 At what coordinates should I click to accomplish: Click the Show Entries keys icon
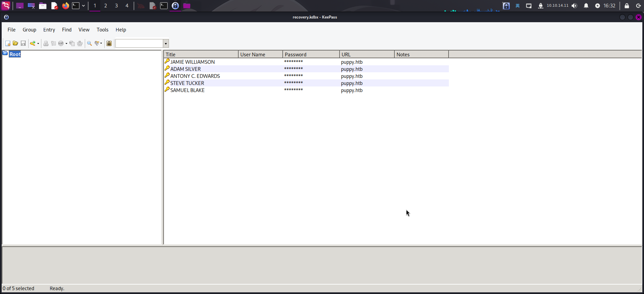(x=97, y=43)
